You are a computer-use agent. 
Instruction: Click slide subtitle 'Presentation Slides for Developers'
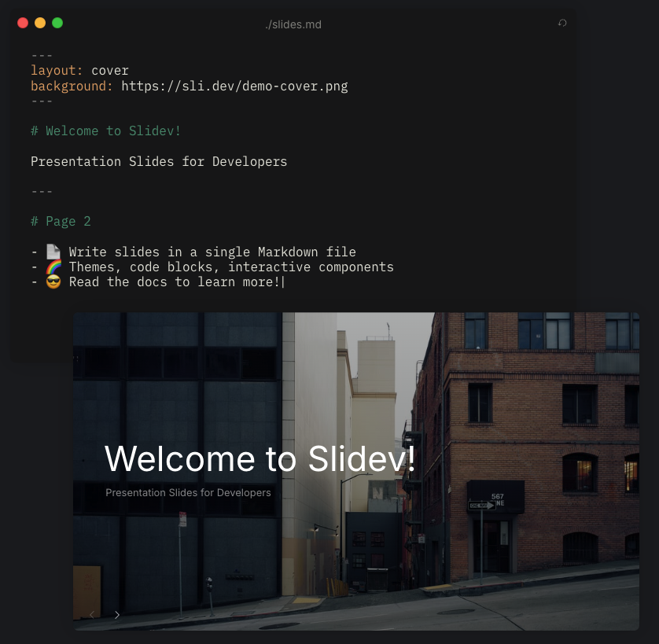[x=188, y=493]
